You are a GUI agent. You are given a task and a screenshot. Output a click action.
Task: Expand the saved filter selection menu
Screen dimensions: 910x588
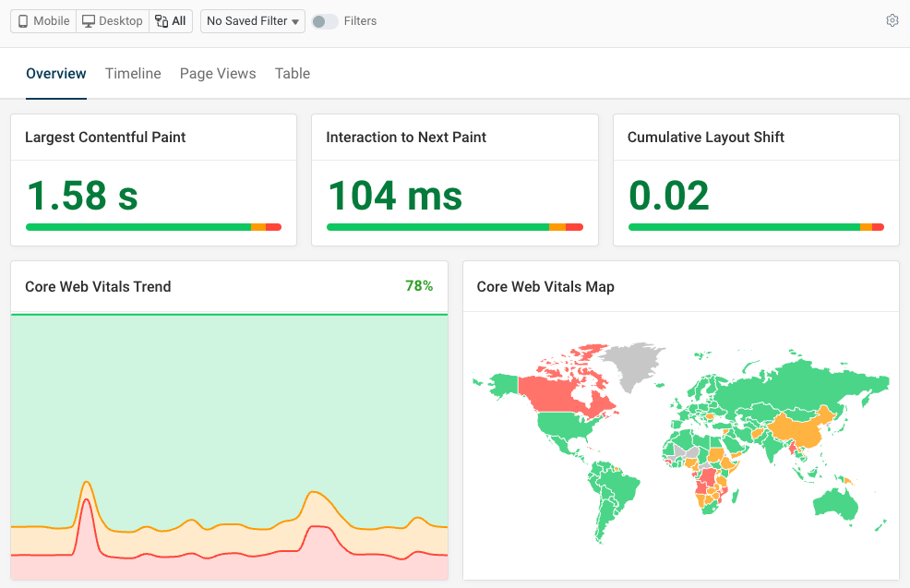coord(252,20)
